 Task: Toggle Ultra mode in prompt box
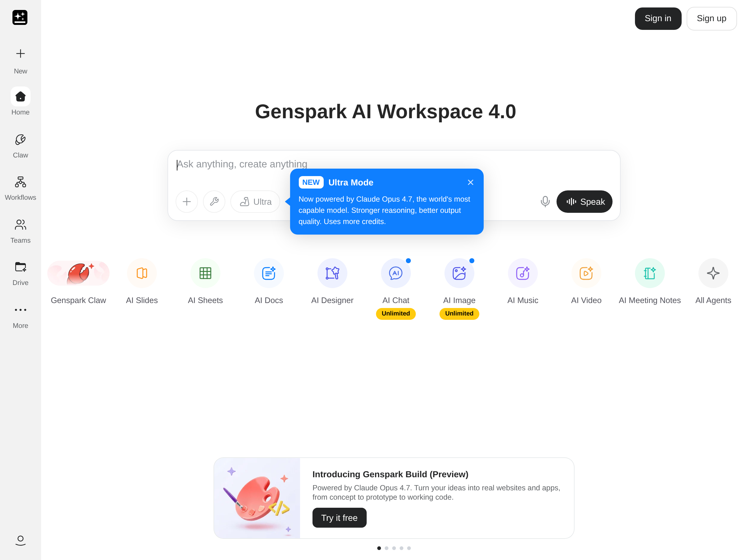pyautogui.click(x=255, y=202)
